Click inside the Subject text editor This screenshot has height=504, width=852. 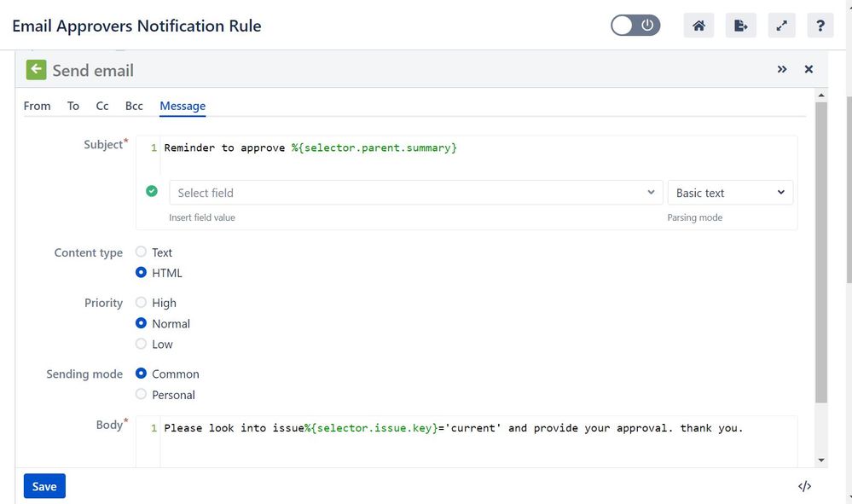point(478,155)
